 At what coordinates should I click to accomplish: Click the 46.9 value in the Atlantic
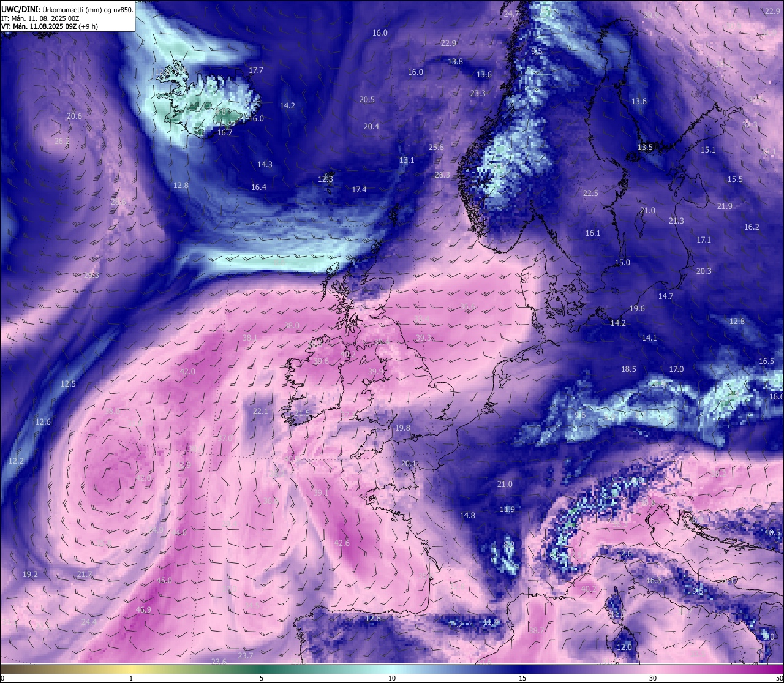(x=143, y=610)
